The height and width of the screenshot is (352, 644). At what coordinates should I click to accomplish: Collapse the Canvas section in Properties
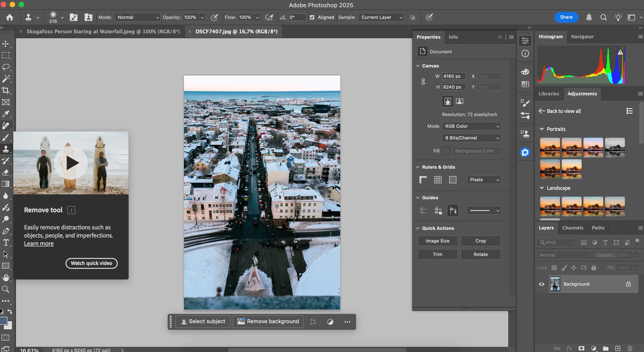pyautogui.click(x=417, y=66)
